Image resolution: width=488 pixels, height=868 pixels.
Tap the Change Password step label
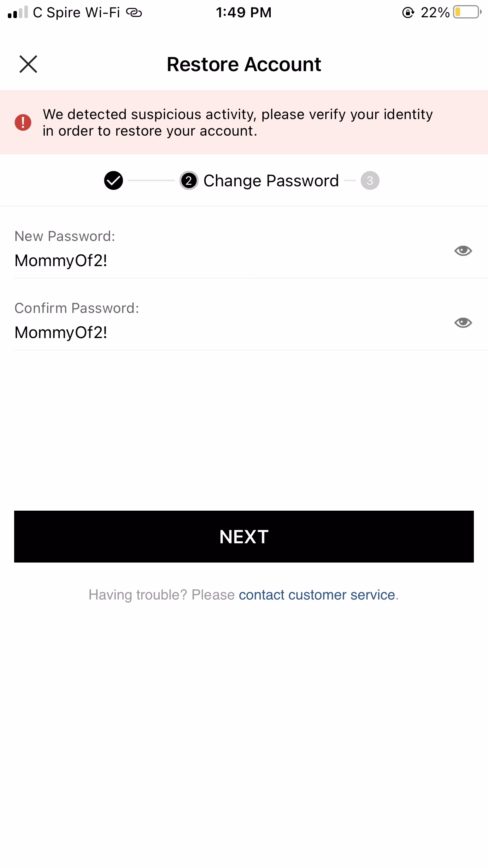(271, 181)
